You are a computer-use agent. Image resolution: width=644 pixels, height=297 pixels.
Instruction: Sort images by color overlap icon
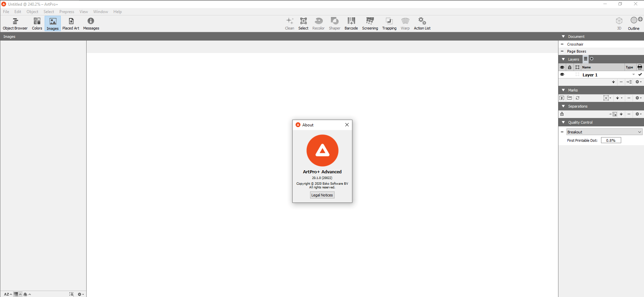[27, 294]
